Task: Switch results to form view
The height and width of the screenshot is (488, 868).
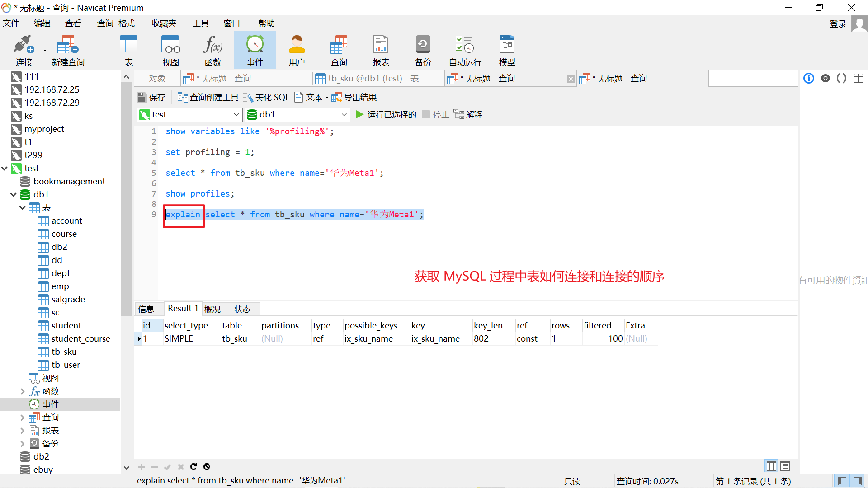Action: click(x=785, y=466)
